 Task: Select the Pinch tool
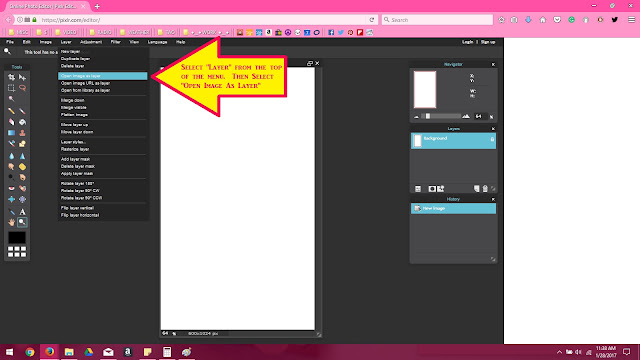tap(22, 199)
